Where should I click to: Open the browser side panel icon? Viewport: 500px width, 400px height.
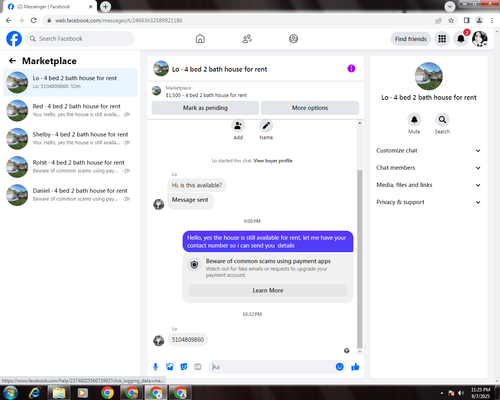tap(467, 20)
